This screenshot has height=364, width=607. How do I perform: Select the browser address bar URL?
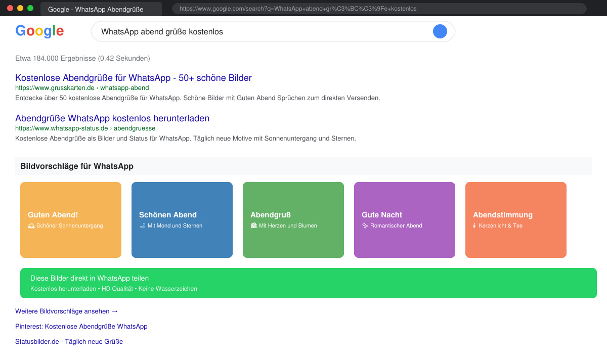click(379, 9)
